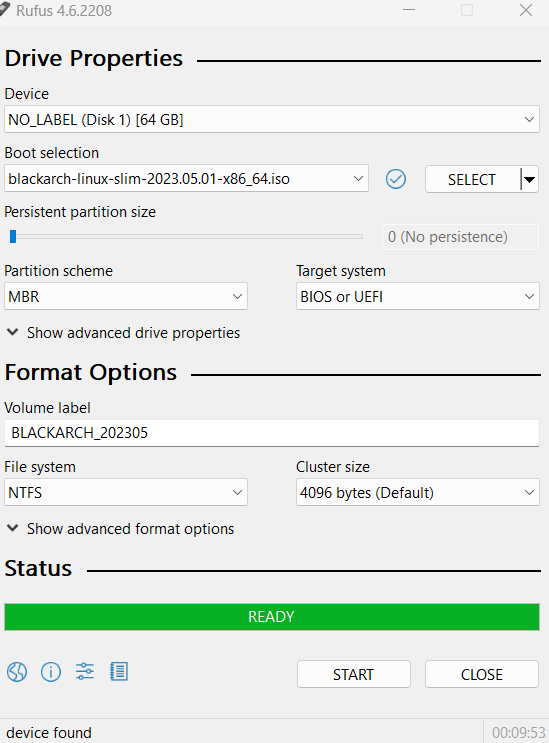
Task: Open the SELECT button split arrow
Action: point(529,179)
